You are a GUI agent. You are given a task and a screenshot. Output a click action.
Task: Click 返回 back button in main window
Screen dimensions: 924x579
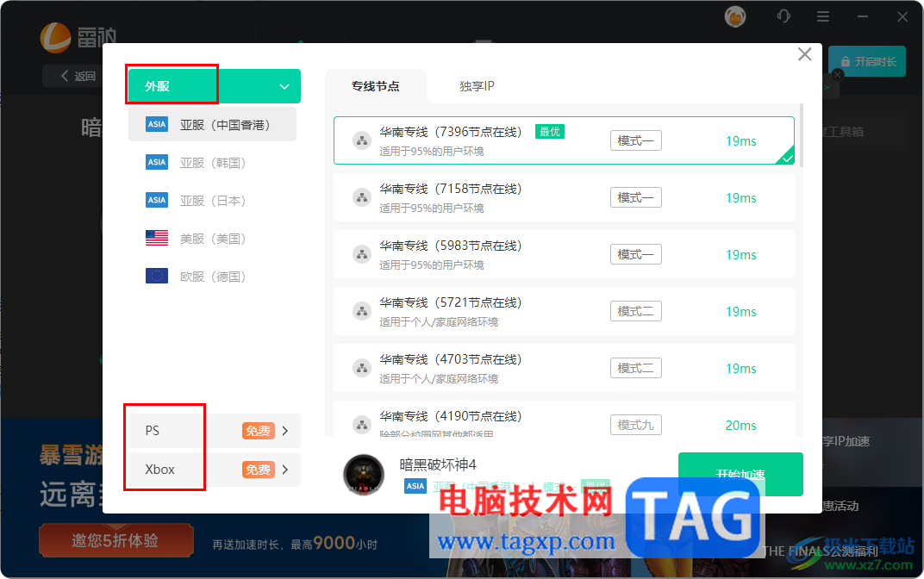click(78, 76)
